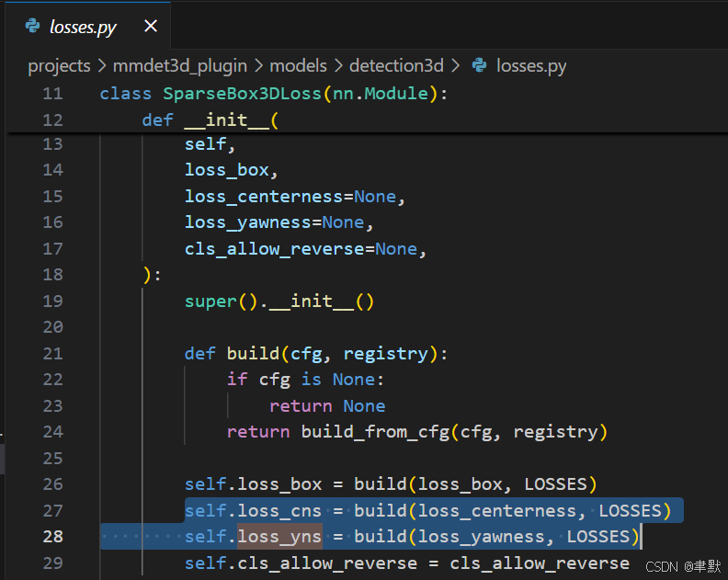Viewport: 728px width, 580px height.
Task: Click line number 11 in the gutter
Action: click(x=52, y=94)
